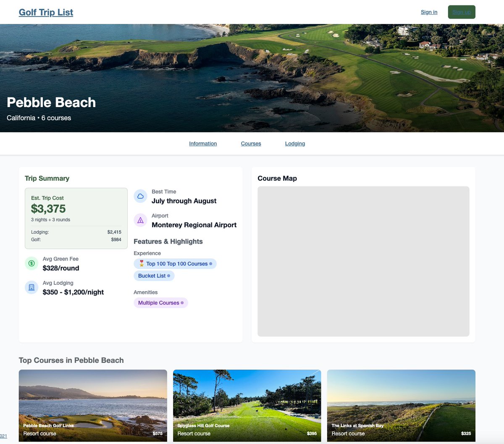Click the Top Courses in Pebble Beach heading
This screenshot has height=444, width=504.
pos(71,360)
